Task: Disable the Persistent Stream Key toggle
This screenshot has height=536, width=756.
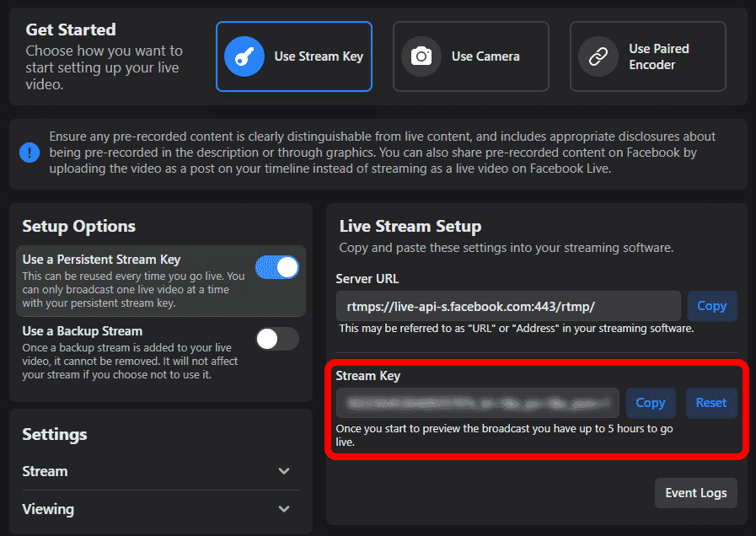Action: 277,267
